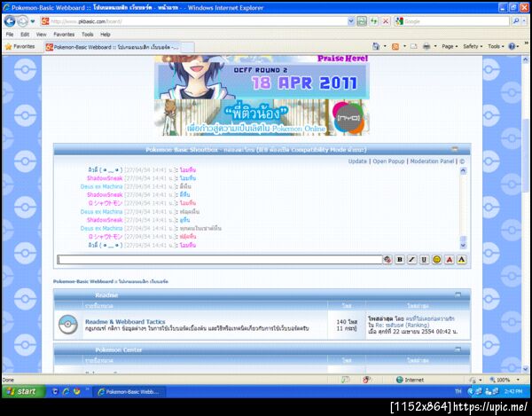532x416 pixels.
Task: Toggle the Compatibility View icon
Action: tap(362, 21)
